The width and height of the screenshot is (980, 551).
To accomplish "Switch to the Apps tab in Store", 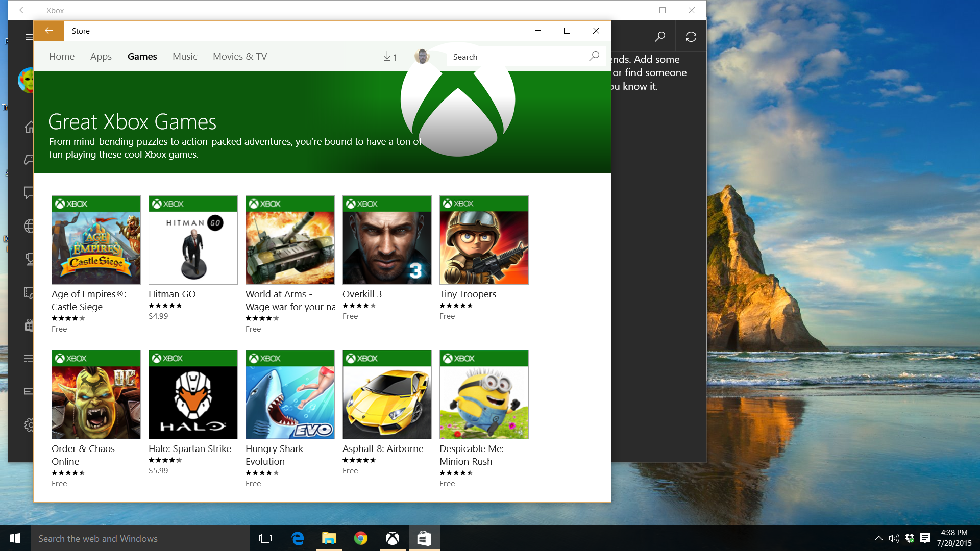I will (101, 56).
